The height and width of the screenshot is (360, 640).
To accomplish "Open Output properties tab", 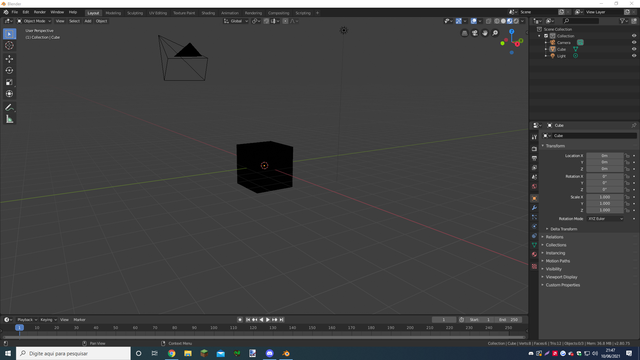I will coord(534,158).
